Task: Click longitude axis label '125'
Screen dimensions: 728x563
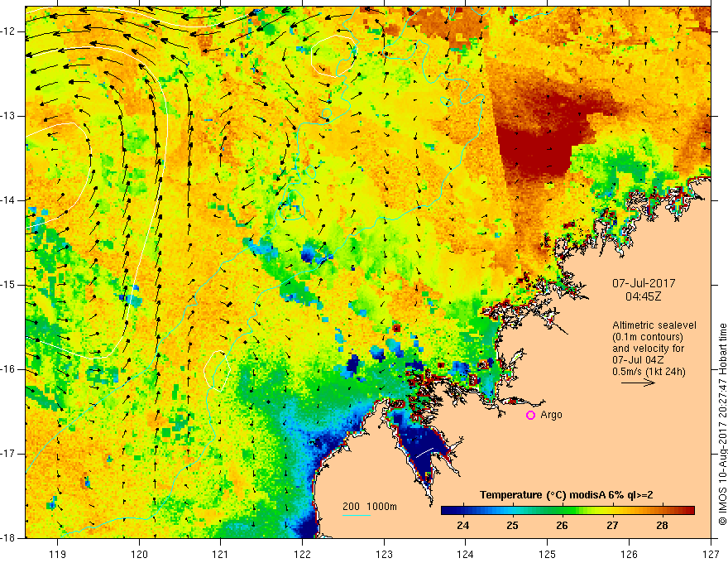Action: [547, 554]
